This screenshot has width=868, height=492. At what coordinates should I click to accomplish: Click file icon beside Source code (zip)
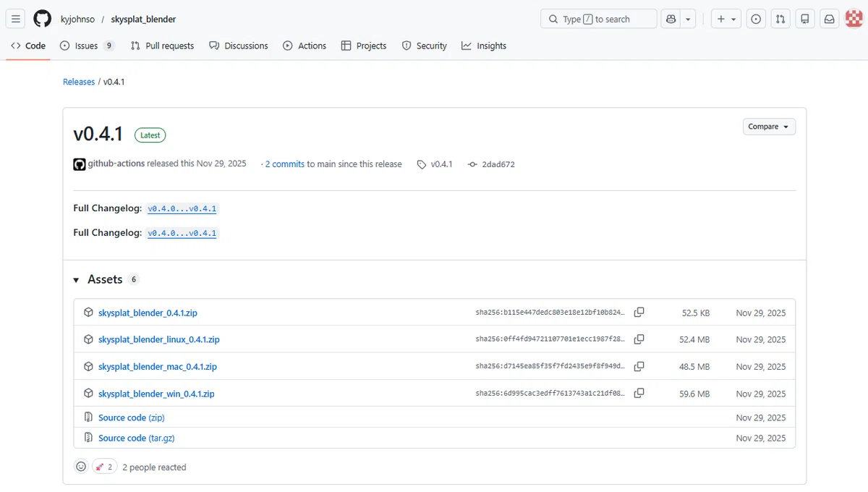click(x=88, y=417)
